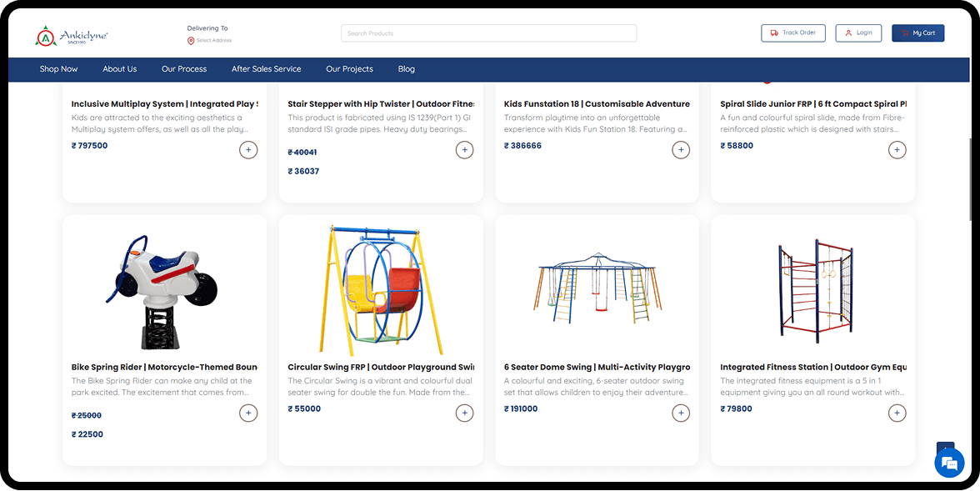This screenshot has height=491, width=980.
Task: Click the Login button
Action: [858, 33]
